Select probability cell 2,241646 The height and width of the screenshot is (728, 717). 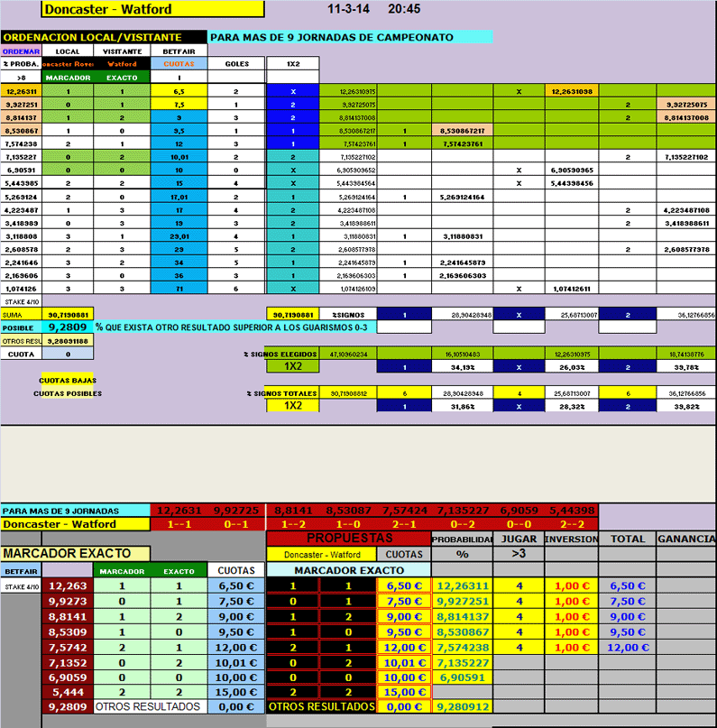(21, 263)
